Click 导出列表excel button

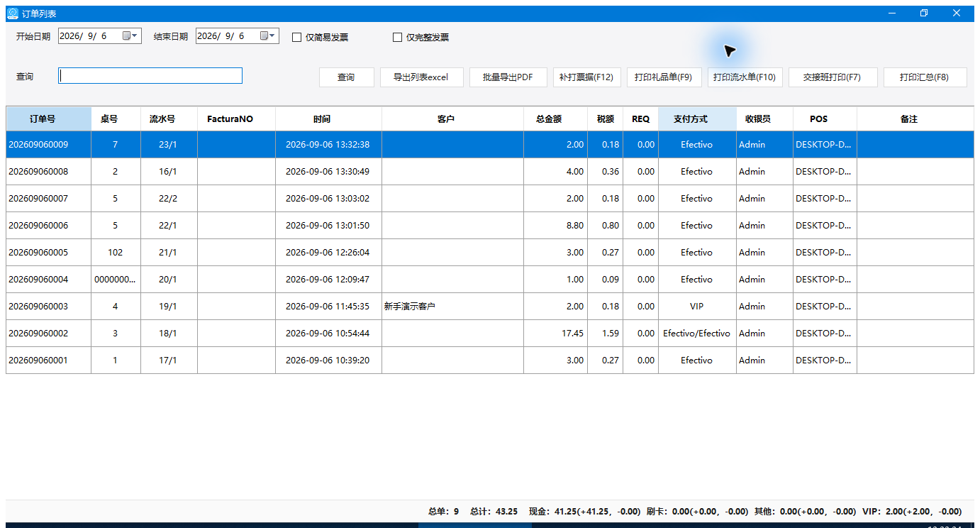(421, 77)
